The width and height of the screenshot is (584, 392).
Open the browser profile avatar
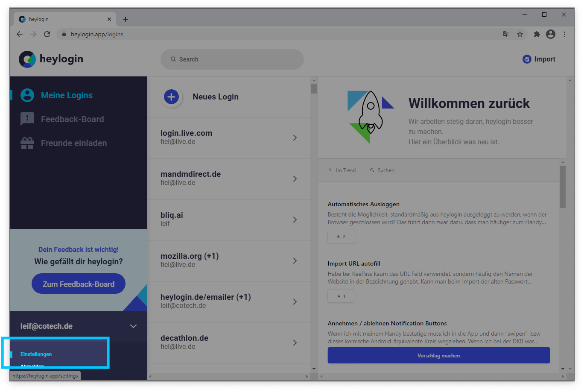[x=551, y=34]
